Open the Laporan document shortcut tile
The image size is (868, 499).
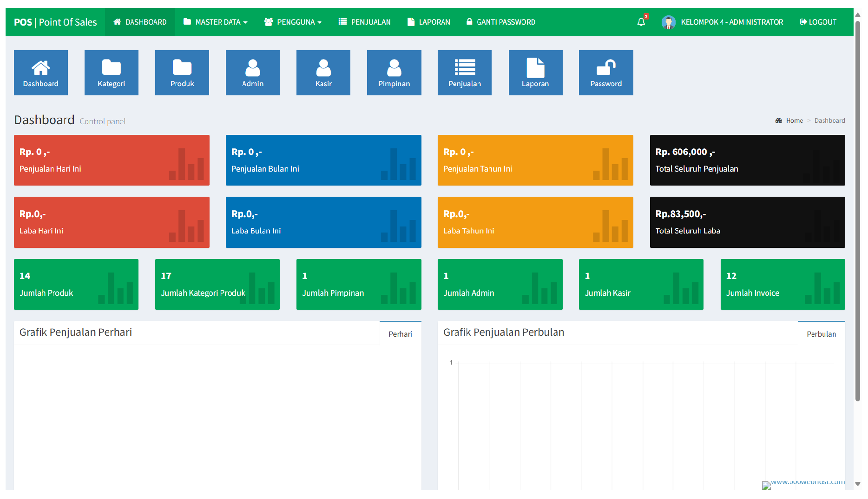pyautogui.click(x=535, y=73)
